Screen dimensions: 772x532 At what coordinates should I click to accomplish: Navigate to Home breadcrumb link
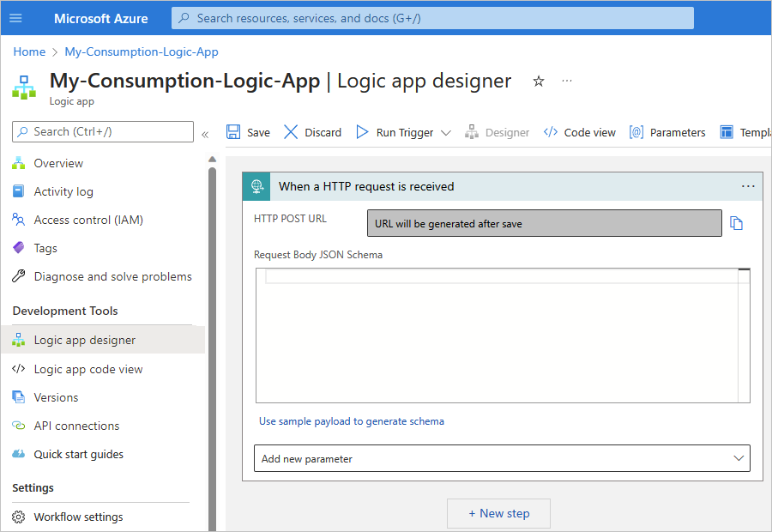click(x=29, y=51)
